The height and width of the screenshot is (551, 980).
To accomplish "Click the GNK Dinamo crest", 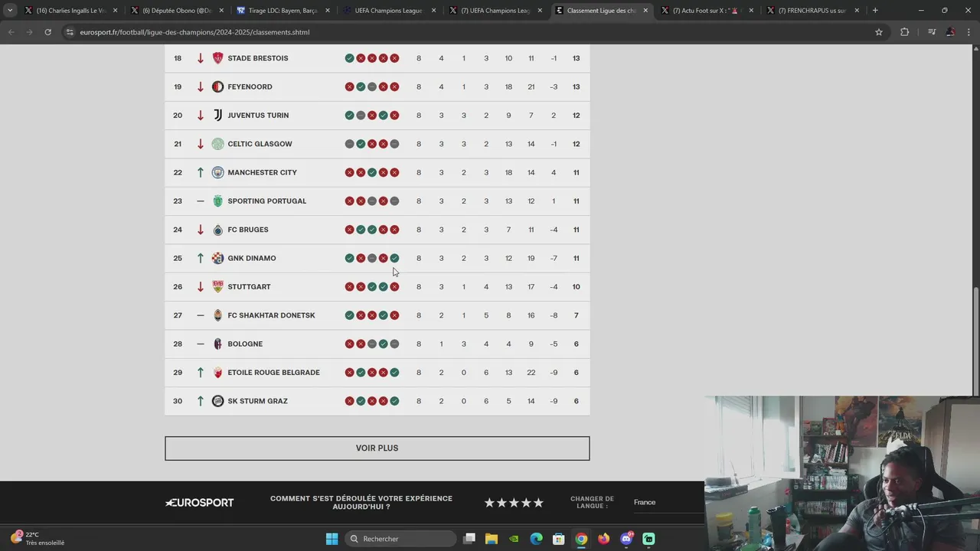I will [217, 258].
